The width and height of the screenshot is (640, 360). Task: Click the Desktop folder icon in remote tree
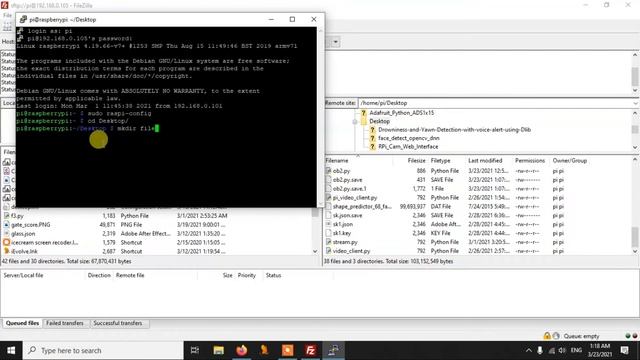click(364, 121)
